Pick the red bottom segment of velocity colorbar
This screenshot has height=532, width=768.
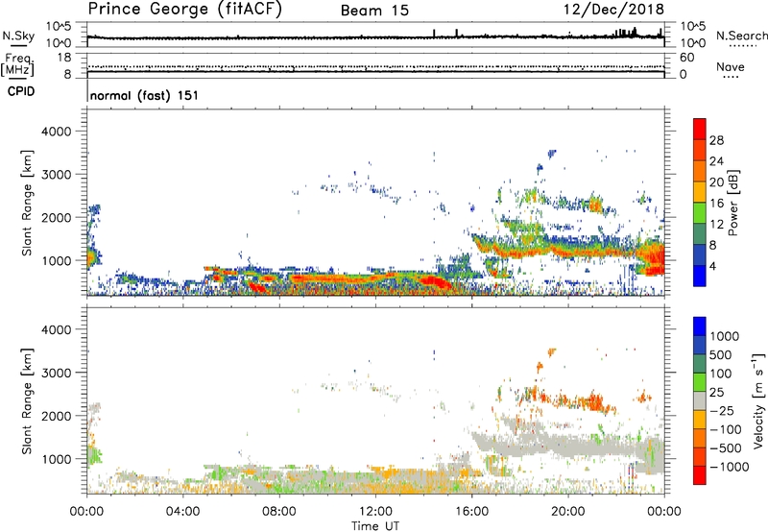[700, 475]
